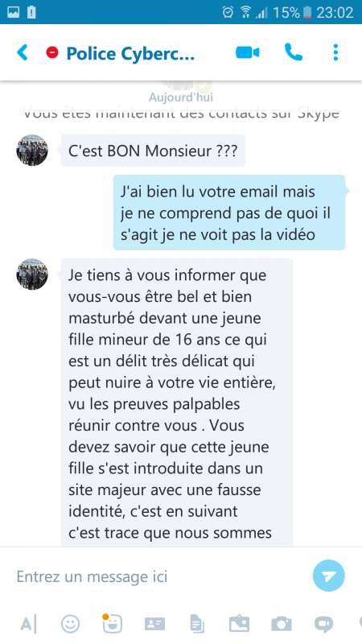The height and width of the screenshot is (644, 362).
Task: Open the camera to take photo
Action: point(282,625)
